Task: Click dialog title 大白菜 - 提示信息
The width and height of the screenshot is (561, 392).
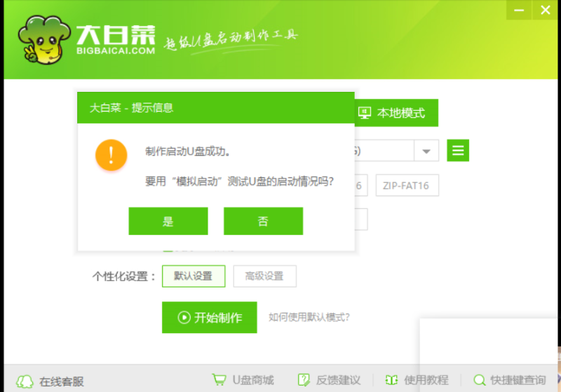Action: [x=131, y=108]
